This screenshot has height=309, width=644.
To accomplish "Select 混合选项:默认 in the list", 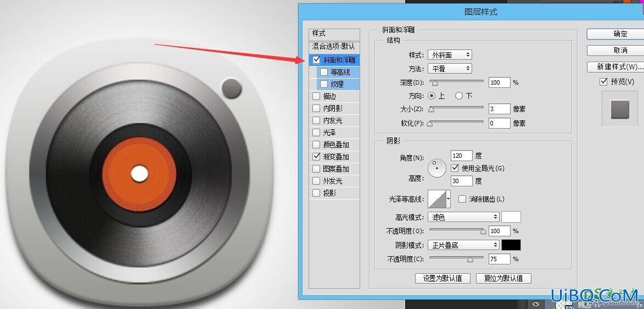I will (x=334, y=47).
